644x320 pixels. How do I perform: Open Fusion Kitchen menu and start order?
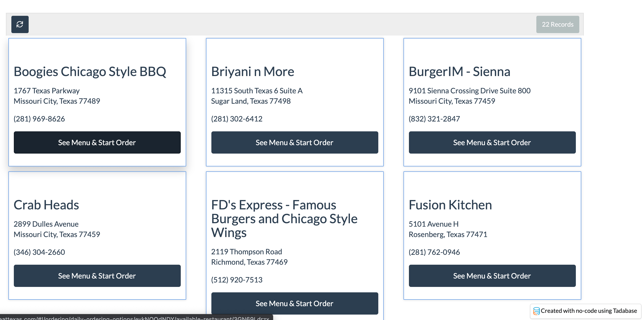click(492, 276)
